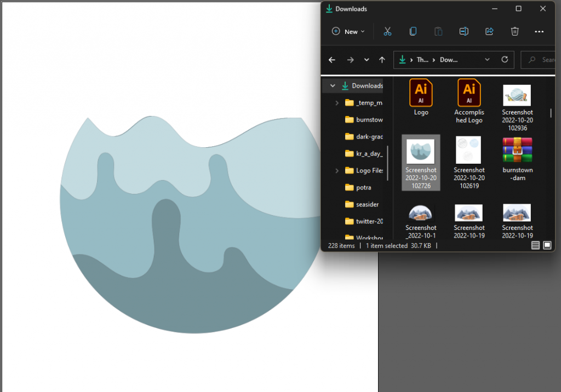Click the Cut scissors icon in Downloads toolbar

click(387, 31)
